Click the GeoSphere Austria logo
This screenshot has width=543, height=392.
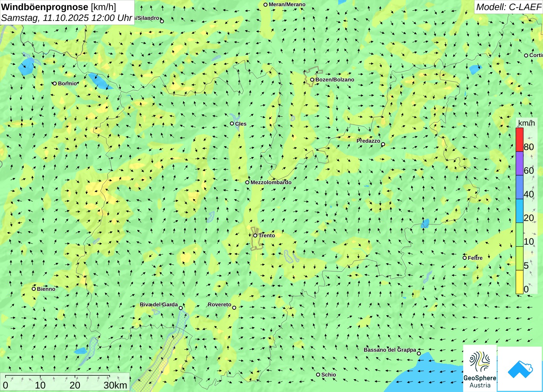480,368
